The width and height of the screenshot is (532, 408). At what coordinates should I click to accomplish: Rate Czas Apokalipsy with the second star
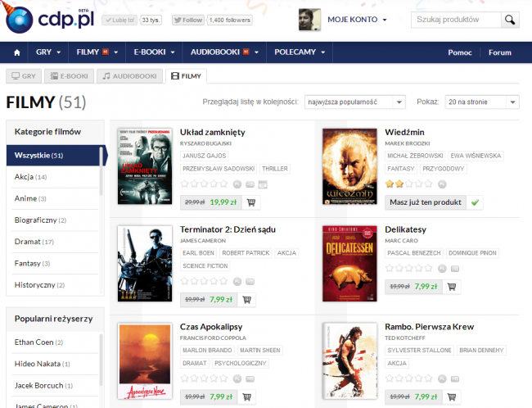coord(195,379)
